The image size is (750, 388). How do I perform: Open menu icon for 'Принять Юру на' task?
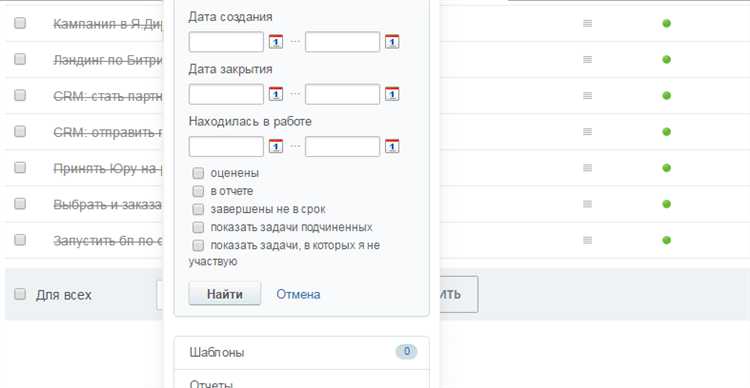587,168
